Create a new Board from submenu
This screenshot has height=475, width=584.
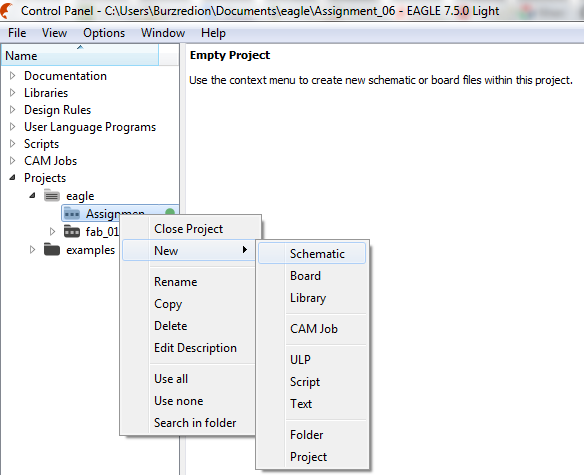[x=312, y=275]
